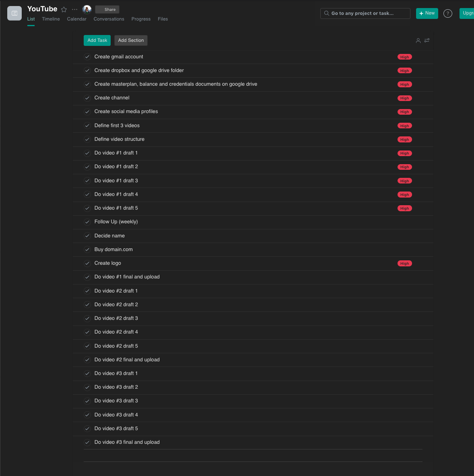
Task: Click the New button
Action: click(427, 13)
